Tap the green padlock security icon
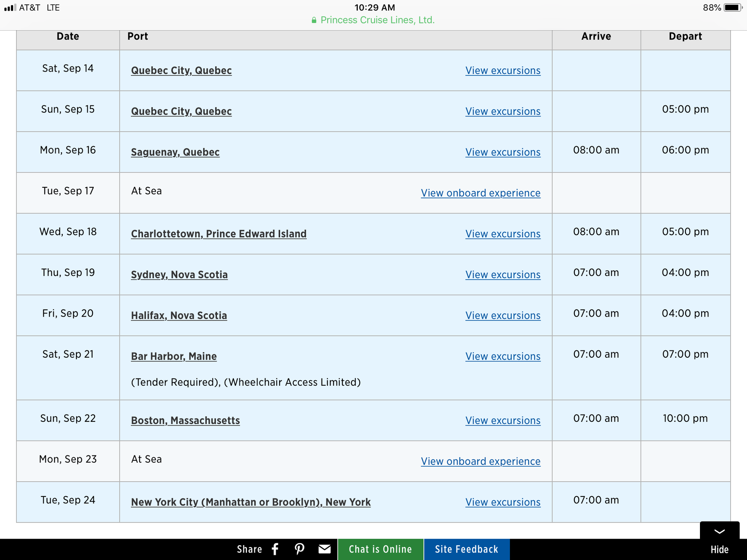This screenshot has height=560, width=747. [x=314, y=20]
